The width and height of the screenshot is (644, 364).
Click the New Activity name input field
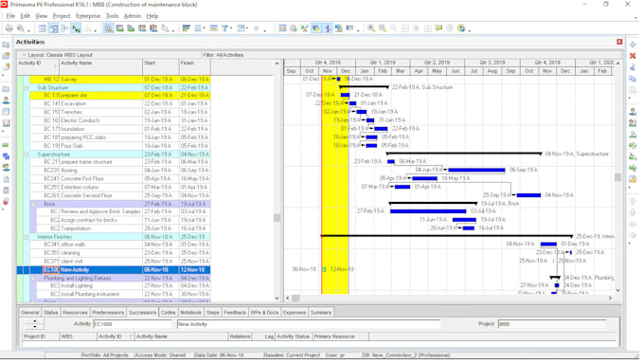[309, 324]
